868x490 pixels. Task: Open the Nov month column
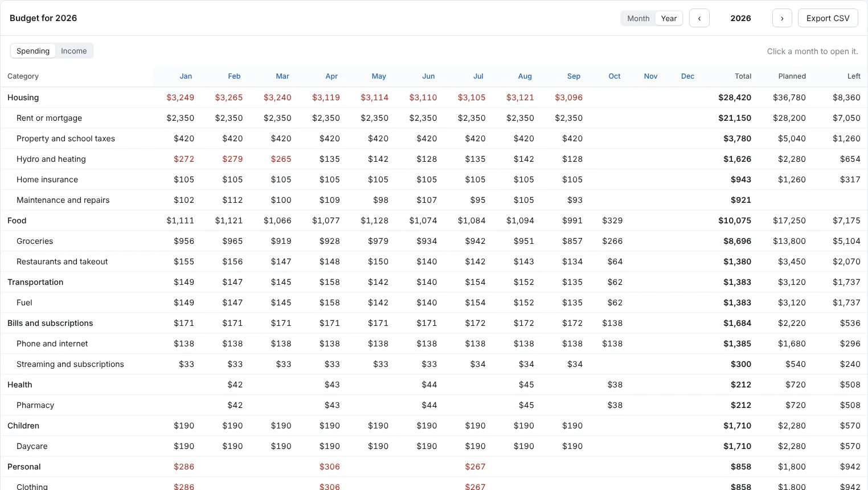(x=650, y=76)
